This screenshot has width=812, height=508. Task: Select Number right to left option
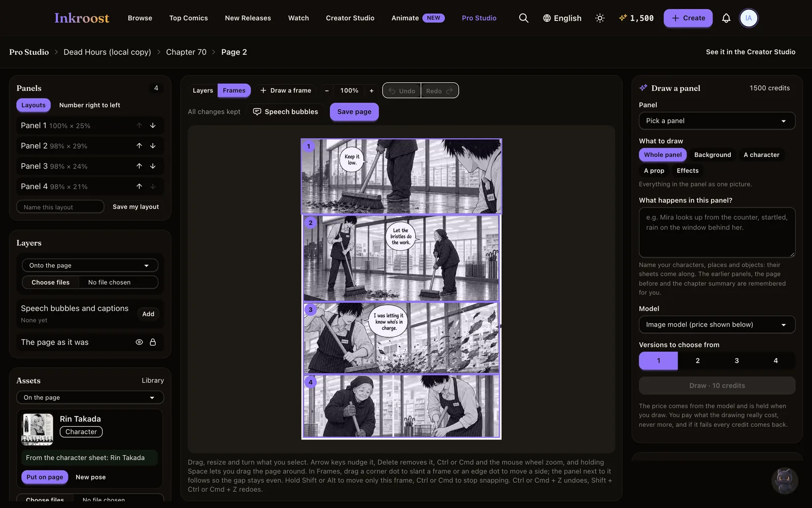pos(90,105)
